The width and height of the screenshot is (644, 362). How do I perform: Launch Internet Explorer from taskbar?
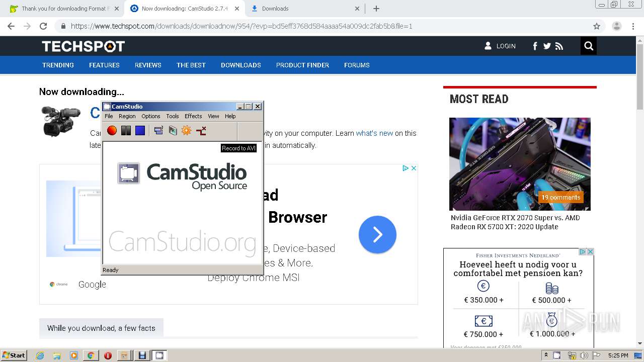[40, 355]
